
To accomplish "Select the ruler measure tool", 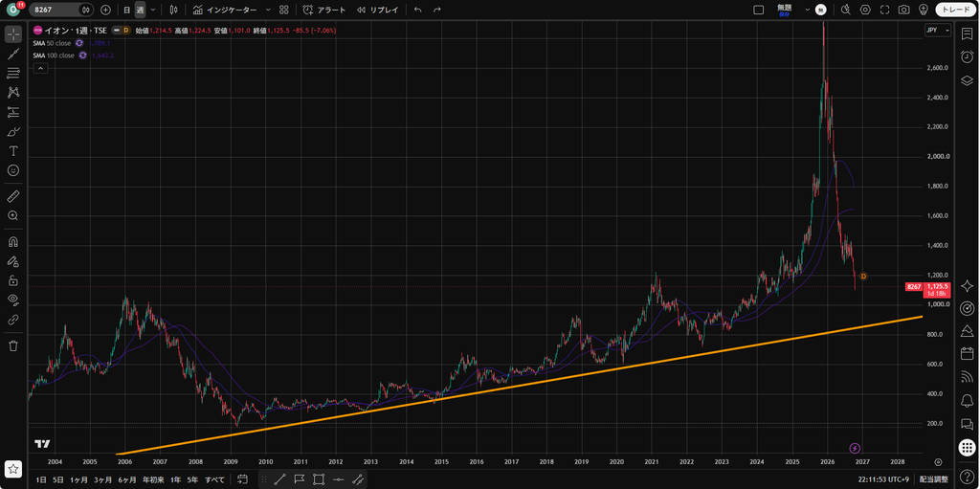I will (x=13, y=196).
